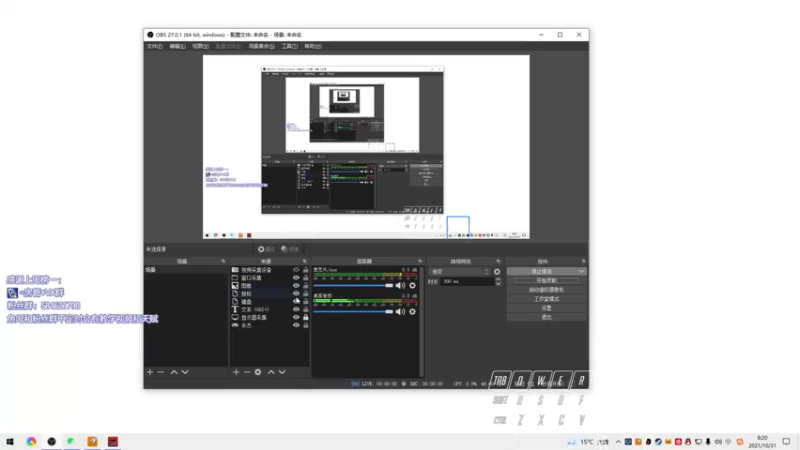The width and height of the screenshot is (800, 450).
Task: Toggle visibility of the 窗口采集 source
Action: pos(296,278)
